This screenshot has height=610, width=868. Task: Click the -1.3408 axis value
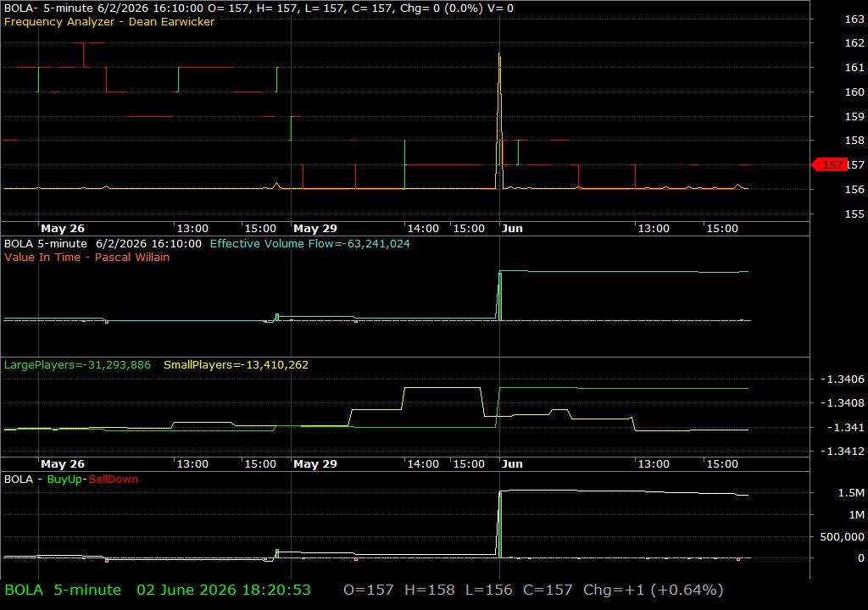tap(842, 403)
